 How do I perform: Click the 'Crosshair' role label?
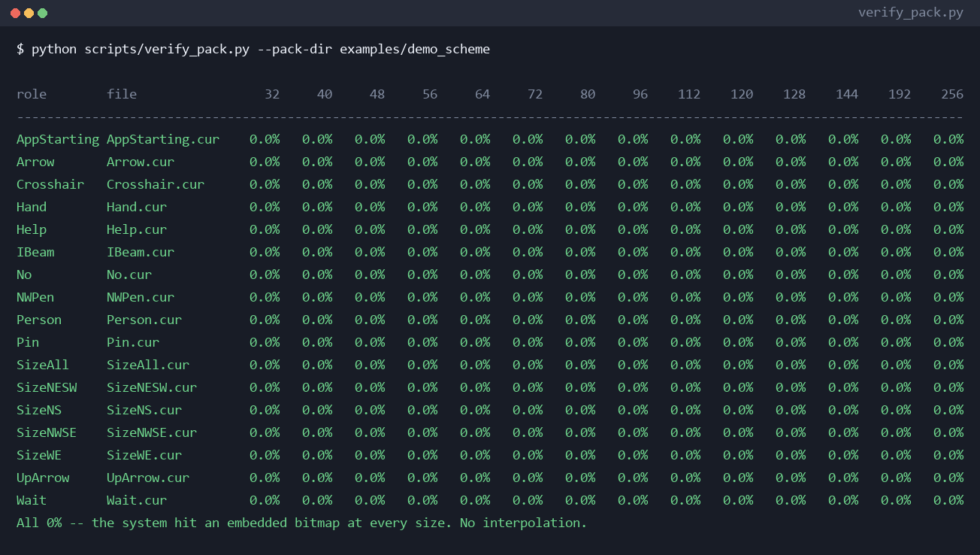coord(50,184)
